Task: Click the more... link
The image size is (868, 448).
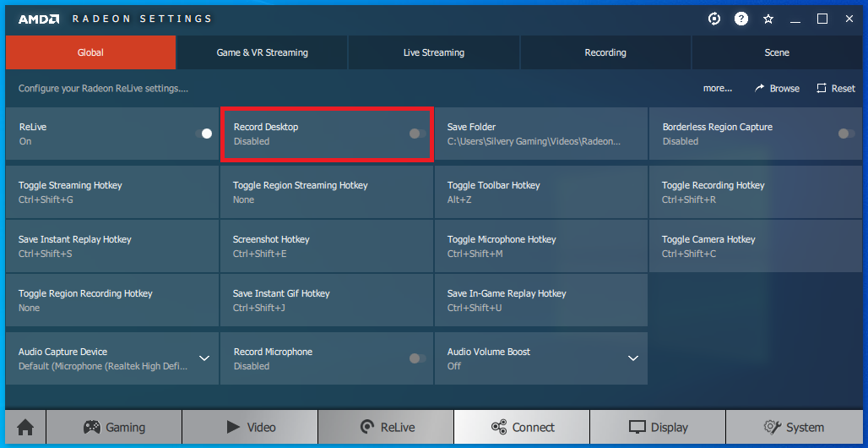Action: (x=718, y=88)
